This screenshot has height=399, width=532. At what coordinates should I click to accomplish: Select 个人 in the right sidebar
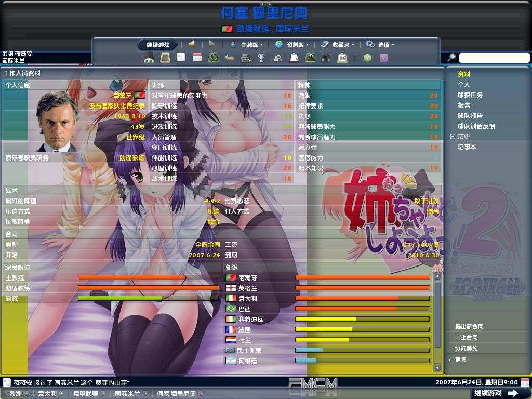(463, 85)
